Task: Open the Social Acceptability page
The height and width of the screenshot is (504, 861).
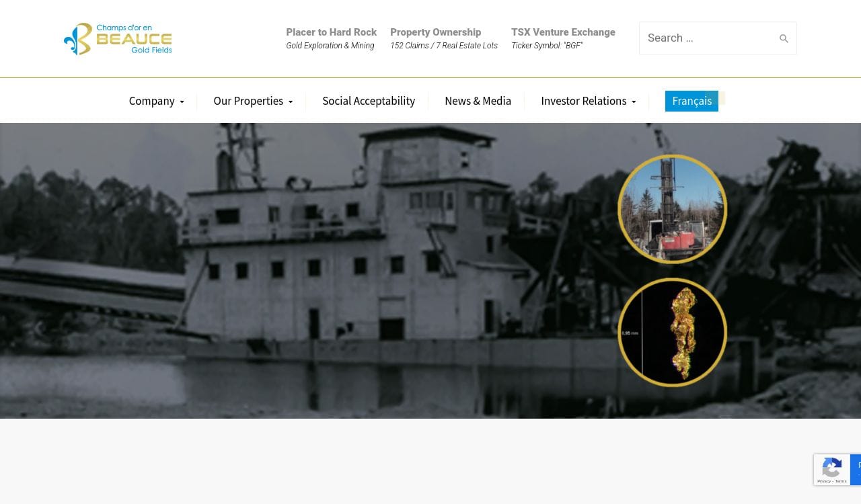Action: 369,101
